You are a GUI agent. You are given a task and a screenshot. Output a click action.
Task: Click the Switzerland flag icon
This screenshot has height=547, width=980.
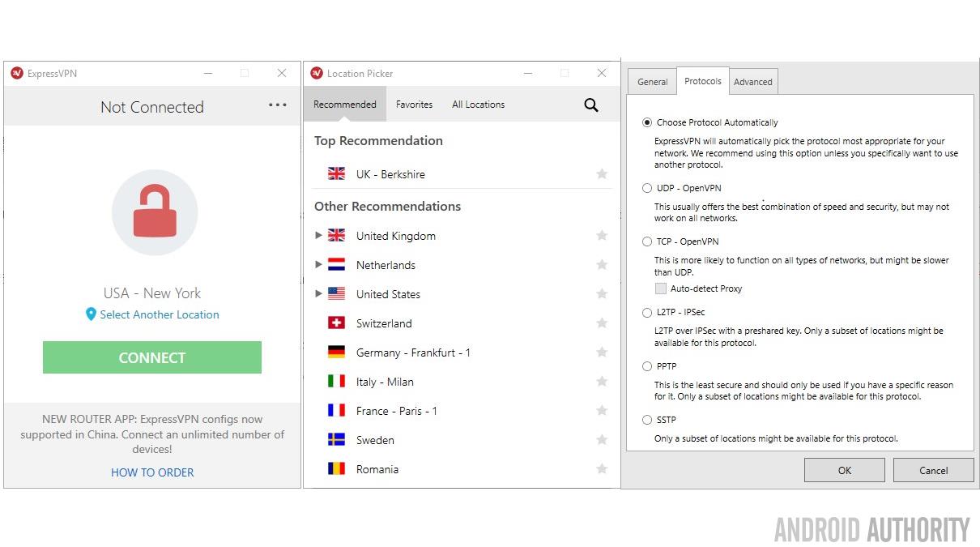coord(336,323)
